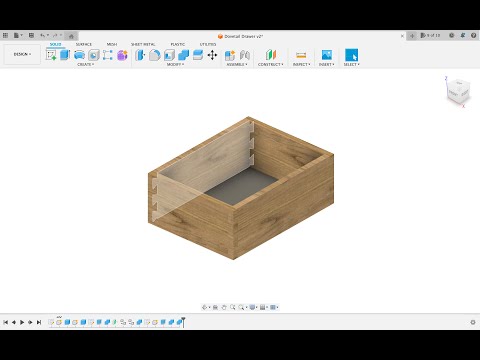Select the Hole tool
Screen dimensions: 480x360
point(94,55)
